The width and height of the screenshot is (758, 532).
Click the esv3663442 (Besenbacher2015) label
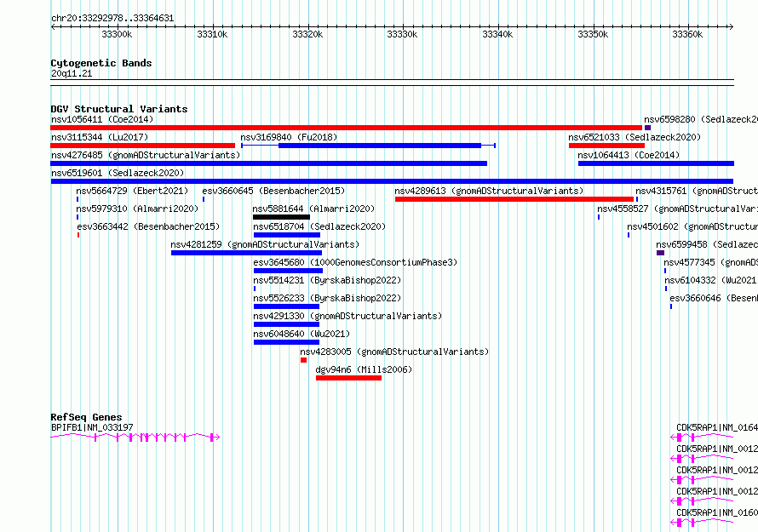[148, 226]
